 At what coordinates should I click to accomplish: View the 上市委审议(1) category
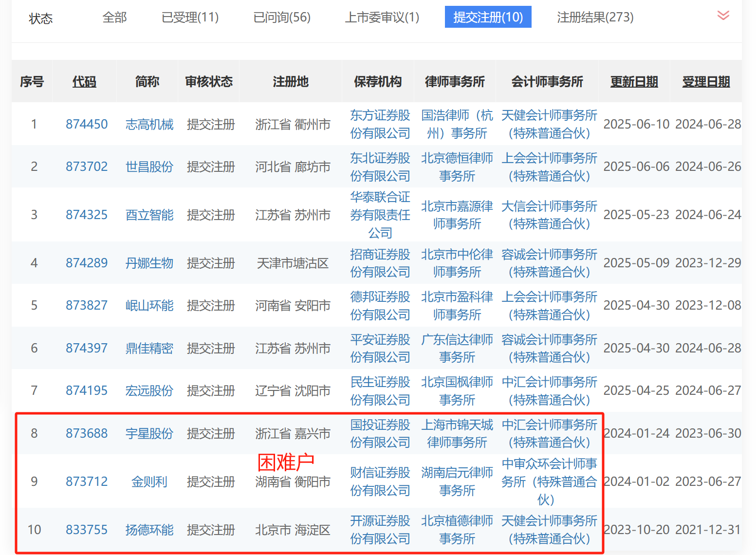(x=382, y=17)
